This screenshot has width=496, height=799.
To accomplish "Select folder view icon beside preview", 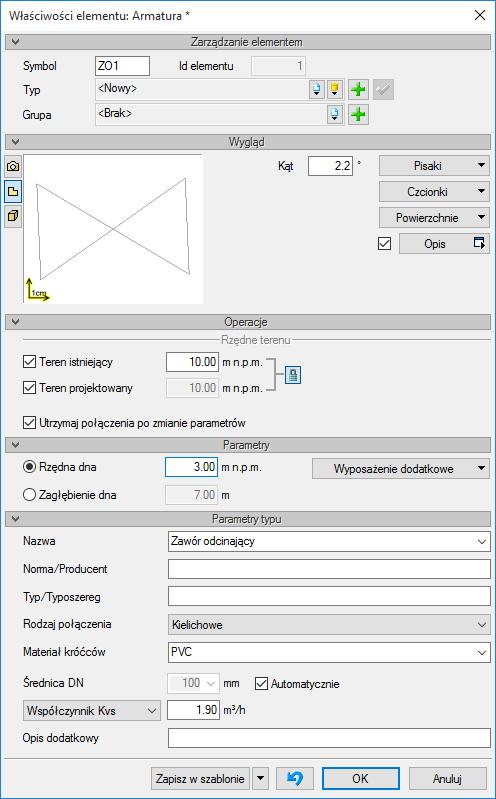I will [x=13, y=192].
